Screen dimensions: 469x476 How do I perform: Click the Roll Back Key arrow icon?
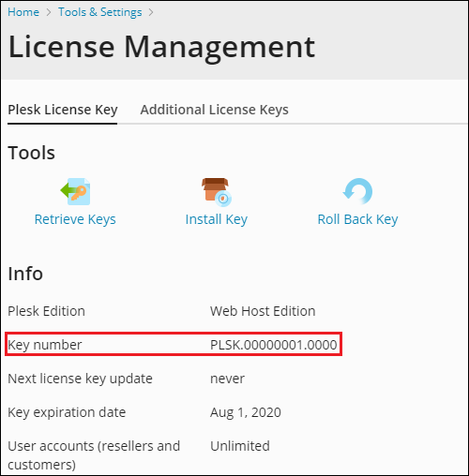coord(357,191)
